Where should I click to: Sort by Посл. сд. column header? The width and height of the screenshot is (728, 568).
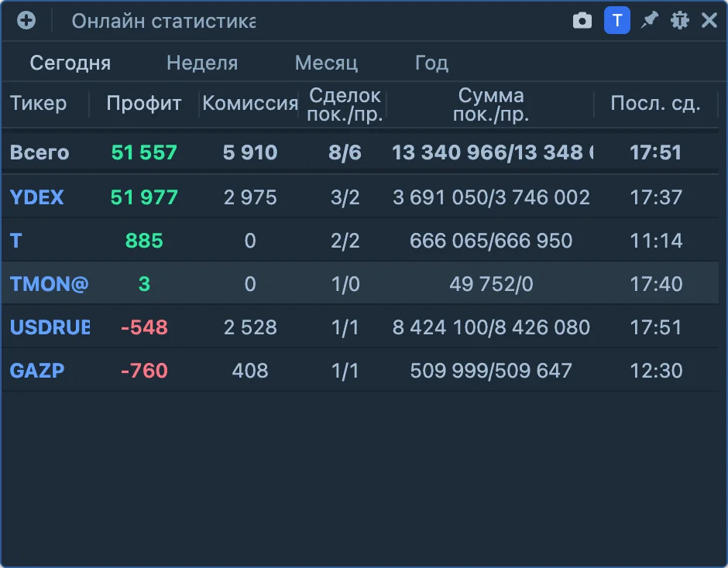click(x=655, y=103)
